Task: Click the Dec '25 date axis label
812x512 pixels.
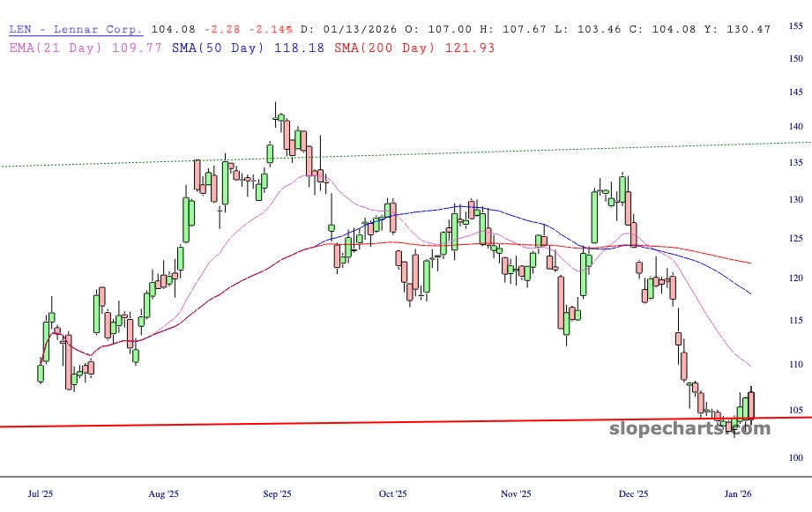Action: coord(633,493)
